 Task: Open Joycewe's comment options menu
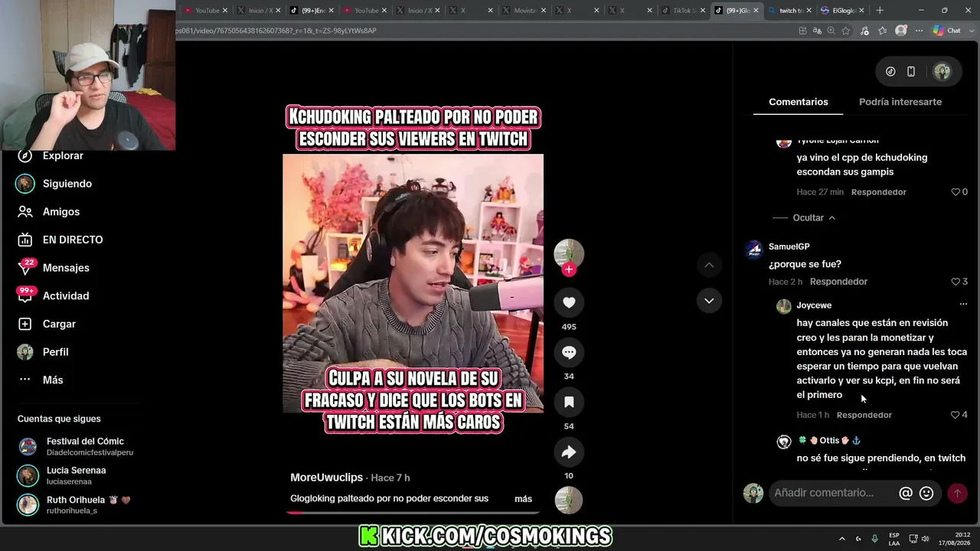963,305
